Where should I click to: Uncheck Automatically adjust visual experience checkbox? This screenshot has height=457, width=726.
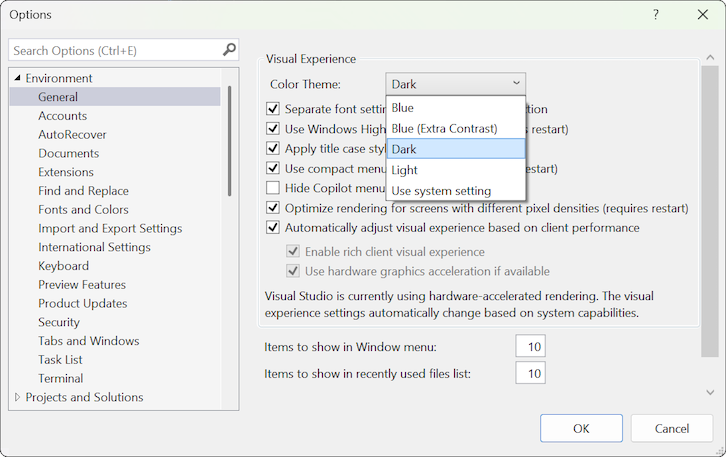tap(273, 227)
